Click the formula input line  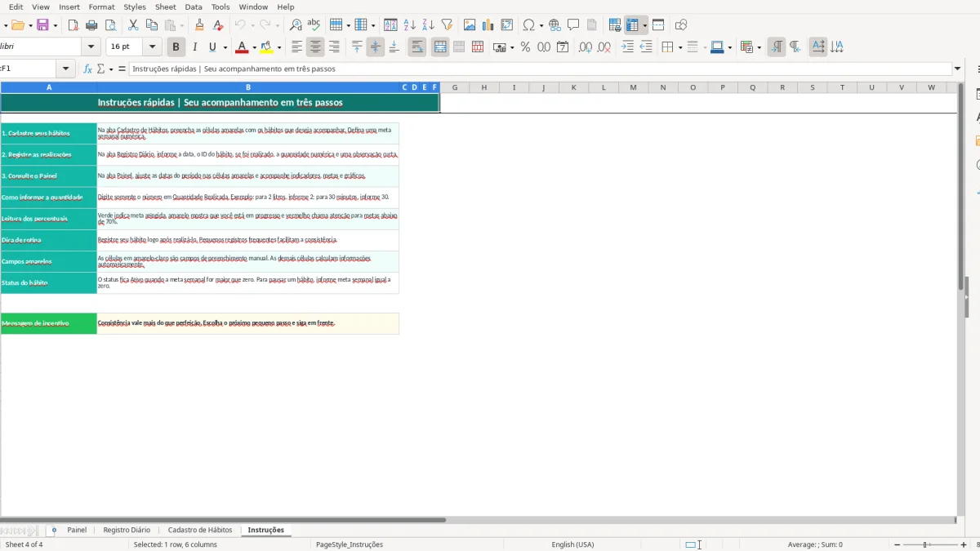tap(541, 69)
